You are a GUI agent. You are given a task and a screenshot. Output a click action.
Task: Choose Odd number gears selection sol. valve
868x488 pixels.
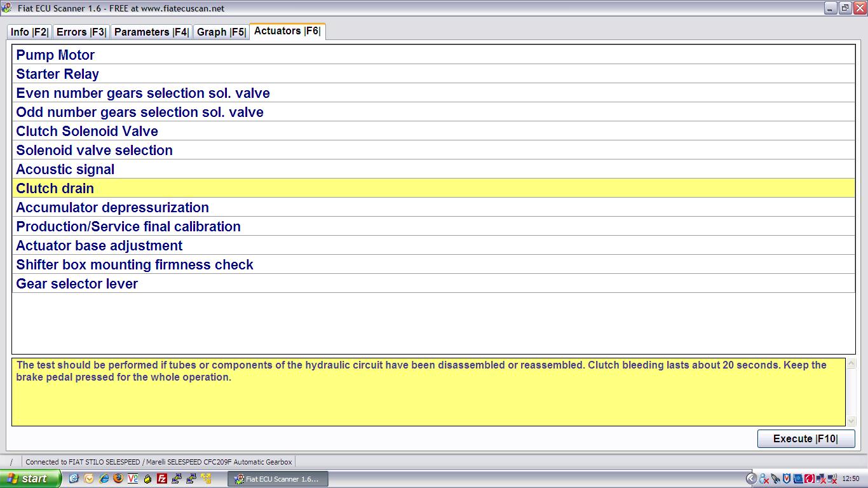click(x=433, y=112)
